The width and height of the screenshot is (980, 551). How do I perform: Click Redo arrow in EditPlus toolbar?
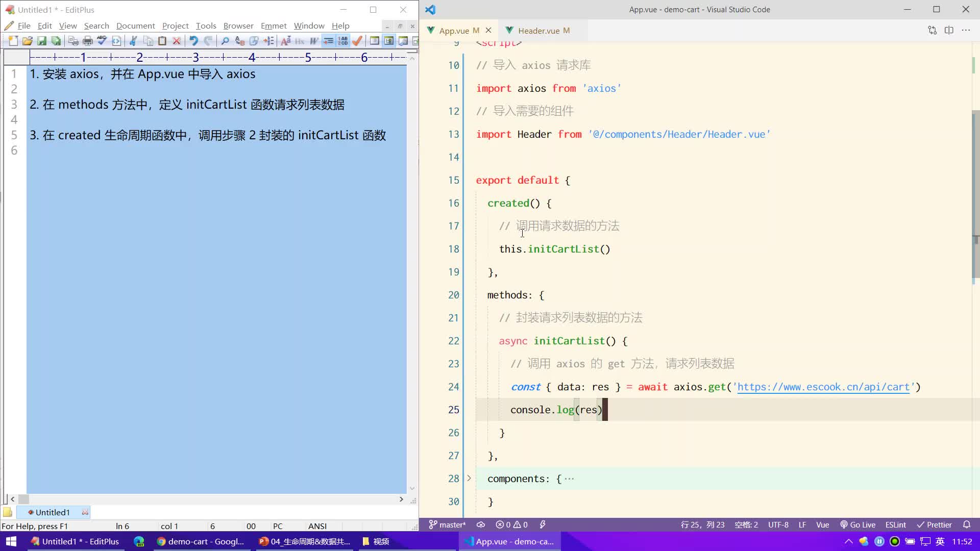[x=208, y=41]
